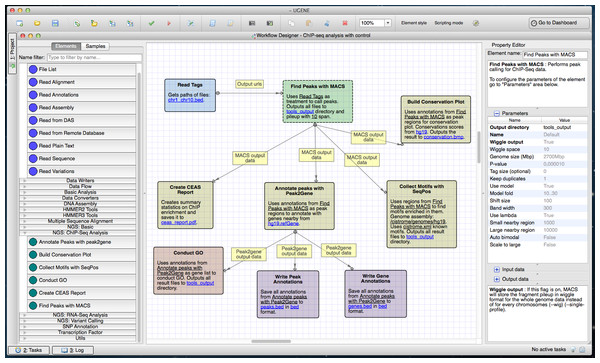Expand the Transcription Factor group

(x=78, y=332)
